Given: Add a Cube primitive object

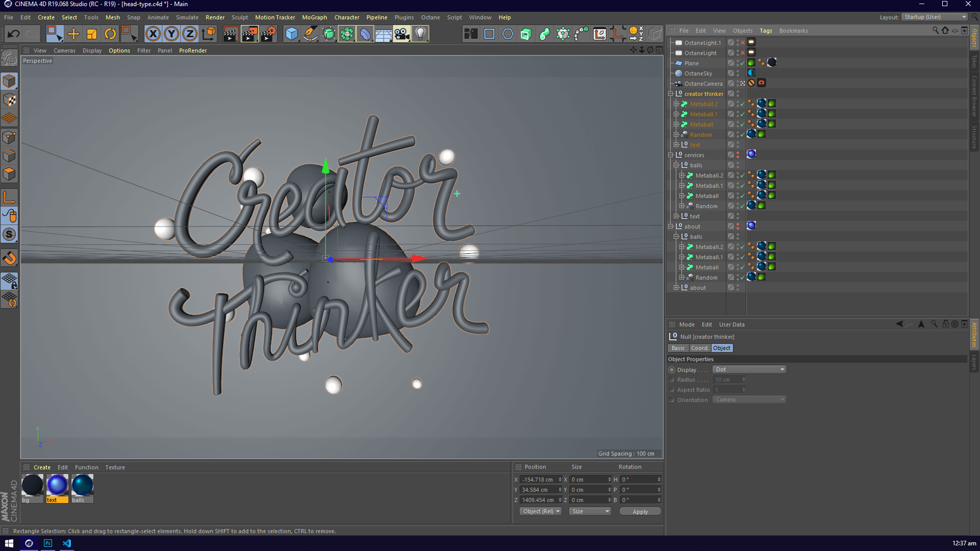Looking at the screenshot, I should [x=291, y=34].
